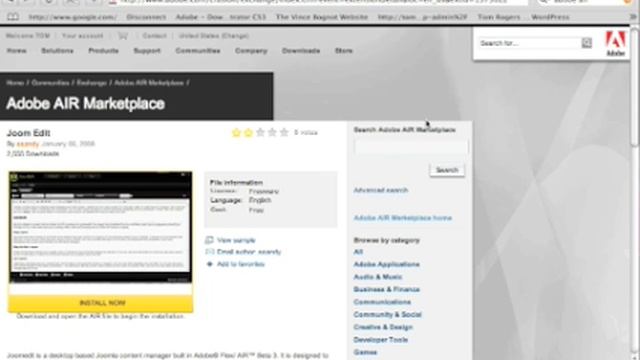Click the author name link under Joom Edit
Screen dimensions: 640x360
point(28,144)
